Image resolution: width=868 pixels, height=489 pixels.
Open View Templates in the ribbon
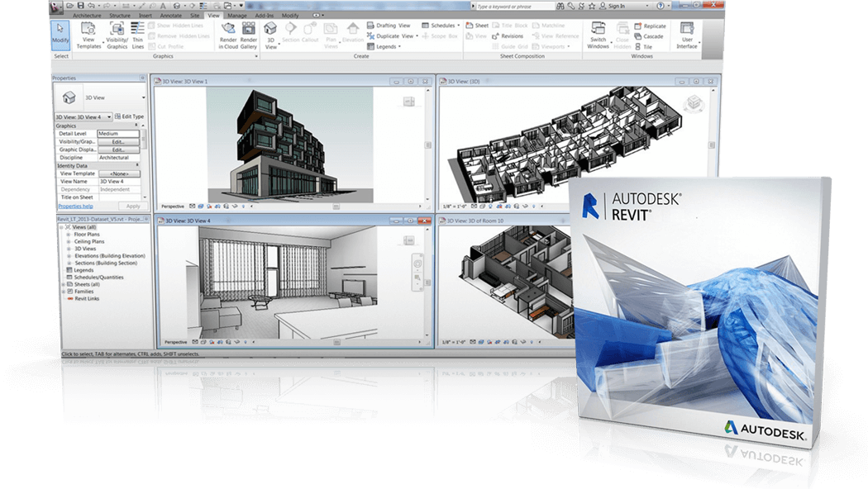coord(88,36)
